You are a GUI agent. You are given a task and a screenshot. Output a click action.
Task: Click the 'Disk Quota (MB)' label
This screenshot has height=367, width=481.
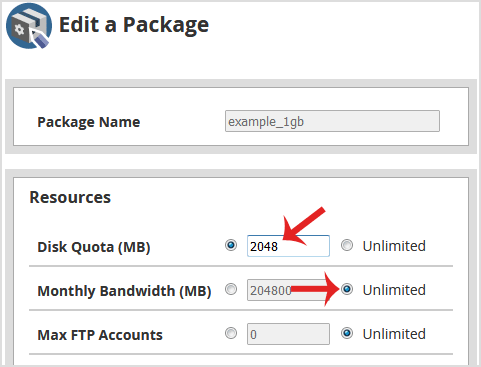94,247
